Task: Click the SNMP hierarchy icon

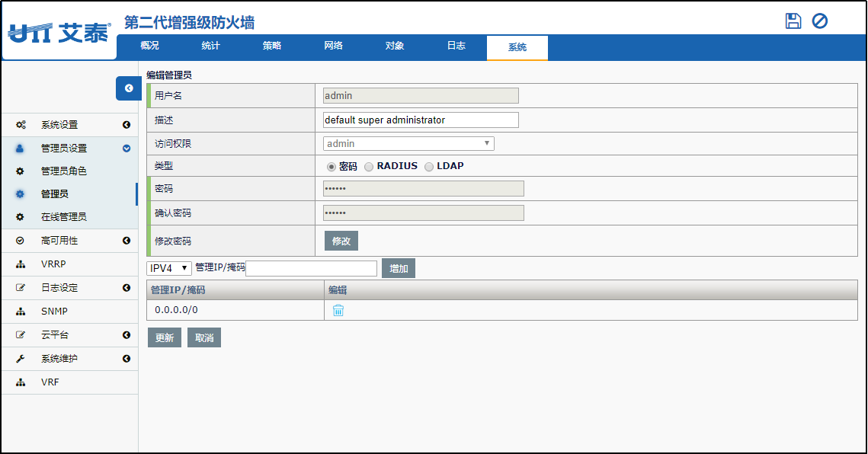Action: 21,311
